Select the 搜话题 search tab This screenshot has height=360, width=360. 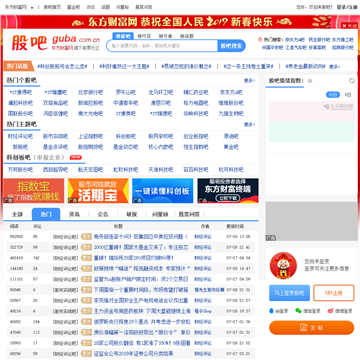pos(187,36)
